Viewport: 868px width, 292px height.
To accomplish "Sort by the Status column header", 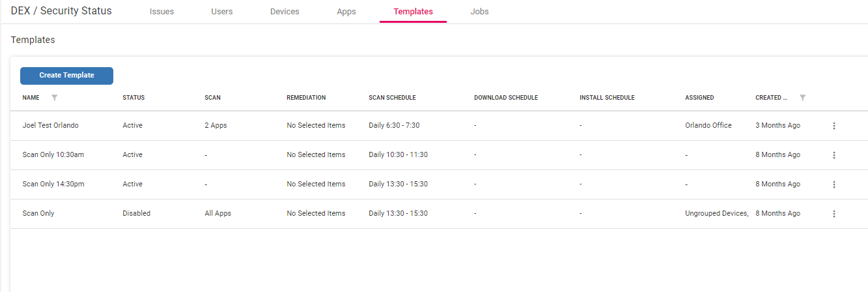I will [133, 98].
